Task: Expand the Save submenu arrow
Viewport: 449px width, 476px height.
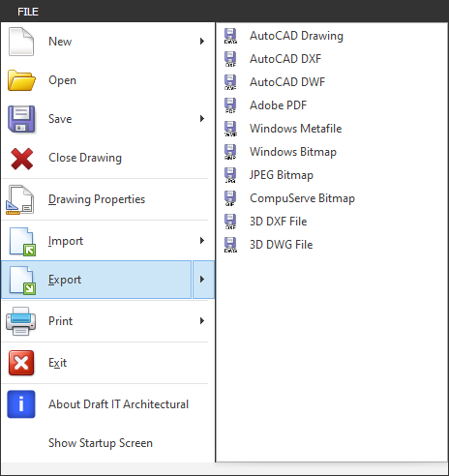Action: (x=202, y=119)
